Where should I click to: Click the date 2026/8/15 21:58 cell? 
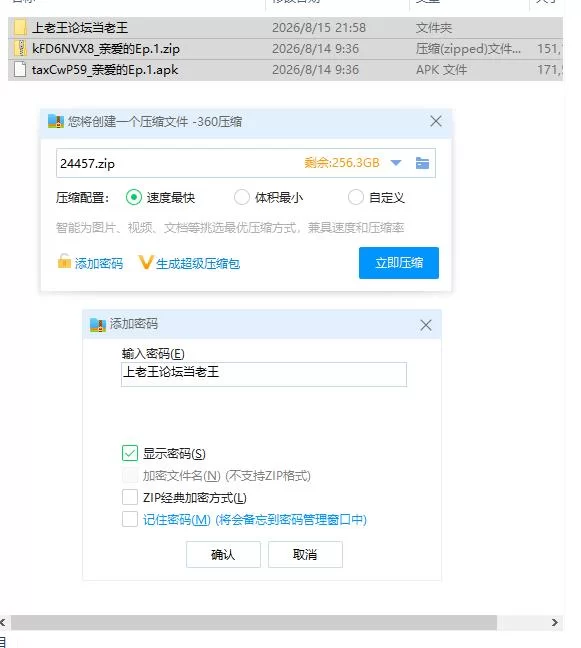point(319,28)
